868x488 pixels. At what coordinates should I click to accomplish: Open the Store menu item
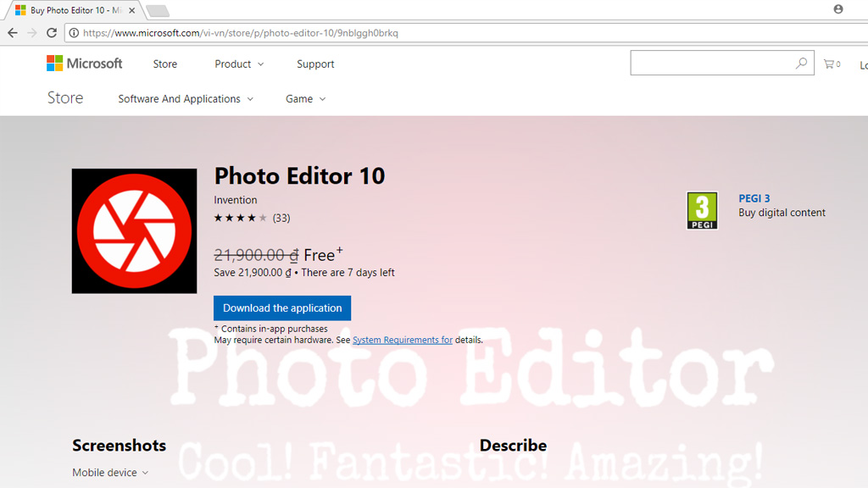click(x=165, y=64)
